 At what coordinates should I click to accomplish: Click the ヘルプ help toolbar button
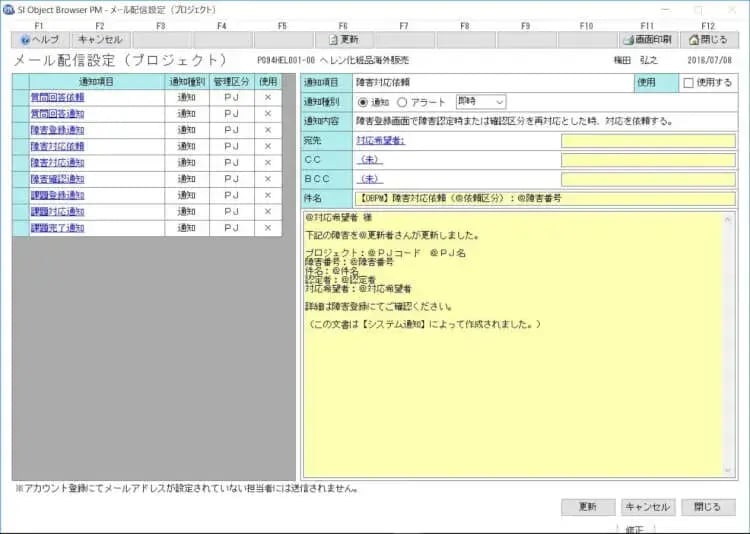(40, 40)
